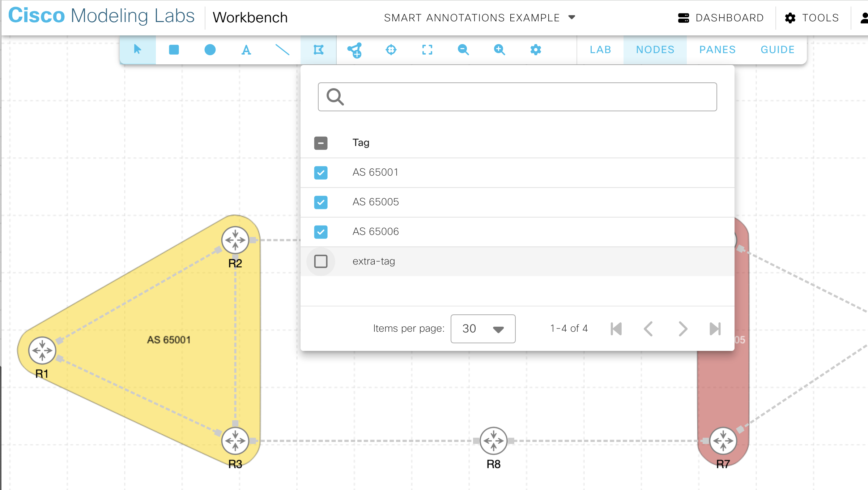Select the line annotation tool

tap(282, 50)
